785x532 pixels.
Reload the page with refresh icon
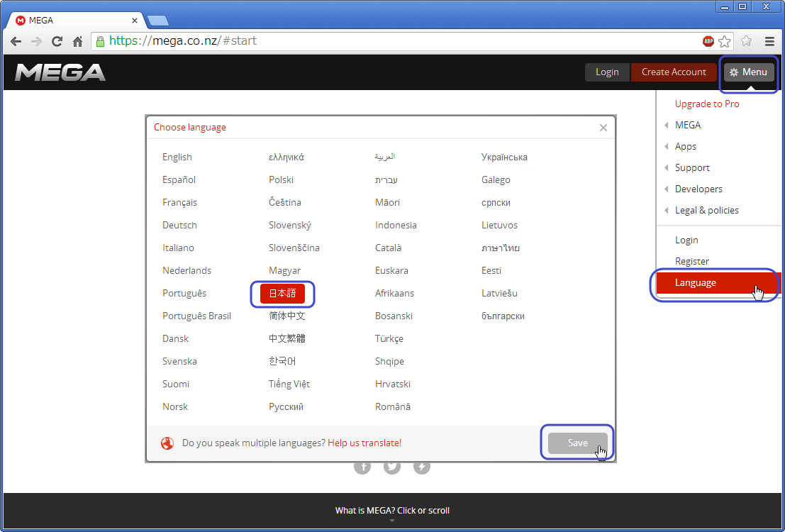[x=57, y=41]
